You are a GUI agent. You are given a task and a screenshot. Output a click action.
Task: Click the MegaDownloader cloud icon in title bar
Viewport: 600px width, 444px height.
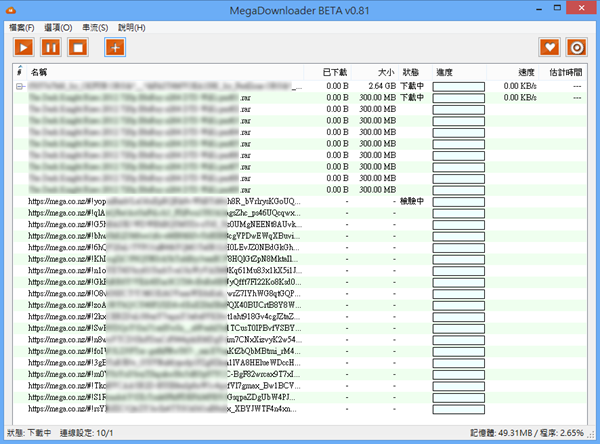coord(11,10)
